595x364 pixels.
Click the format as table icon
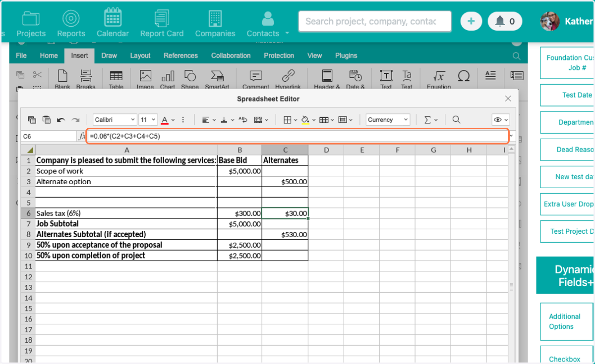[324, 120]
